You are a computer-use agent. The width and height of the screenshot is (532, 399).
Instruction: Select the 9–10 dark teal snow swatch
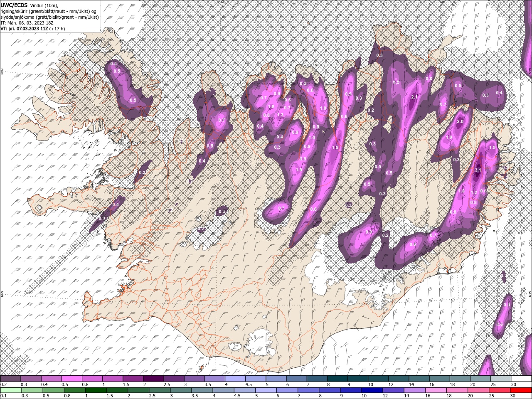click(358, 379)
